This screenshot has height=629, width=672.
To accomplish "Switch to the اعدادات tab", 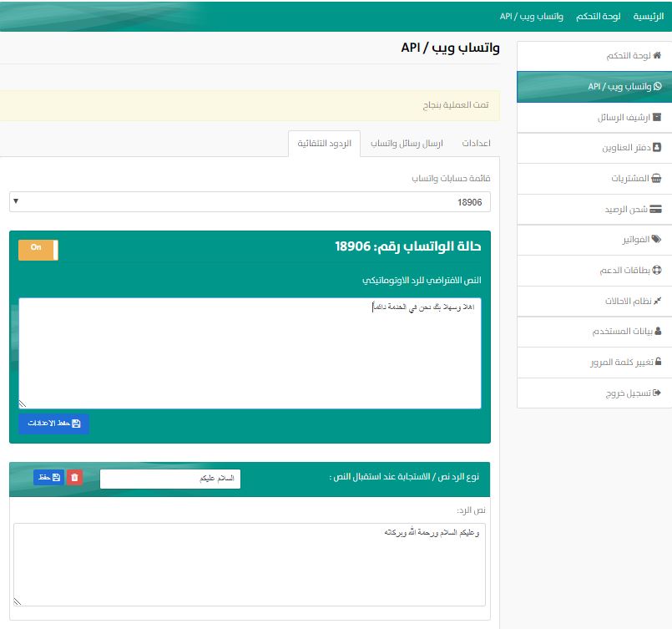I will click(476, 143).
